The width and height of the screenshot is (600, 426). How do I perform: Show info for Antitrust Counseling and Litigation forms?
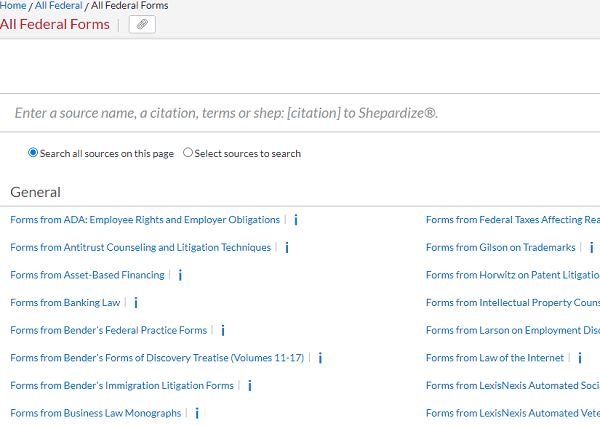point(287,248)
